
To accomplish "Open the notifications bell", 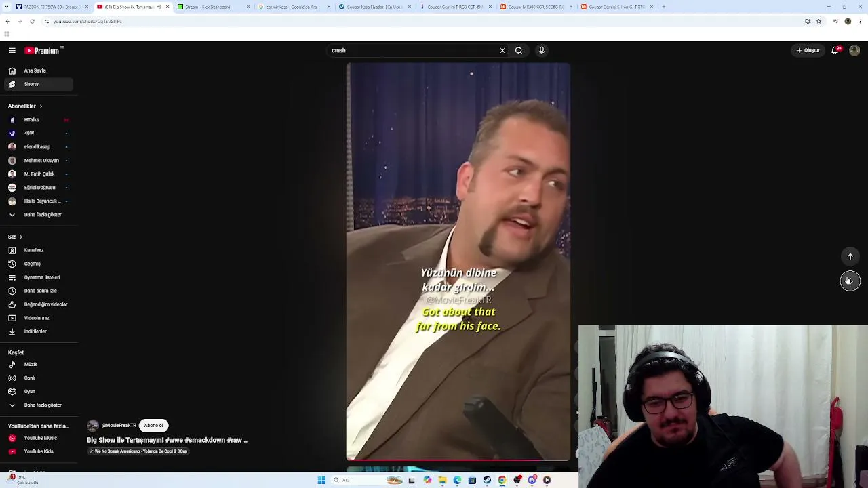I will click(835, 50).
